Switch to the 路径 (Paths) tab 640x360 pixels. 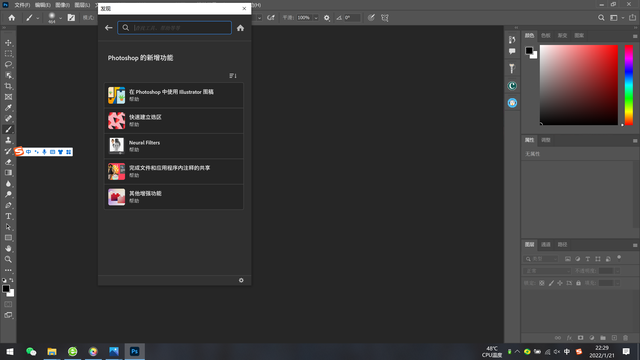[562, 244]
